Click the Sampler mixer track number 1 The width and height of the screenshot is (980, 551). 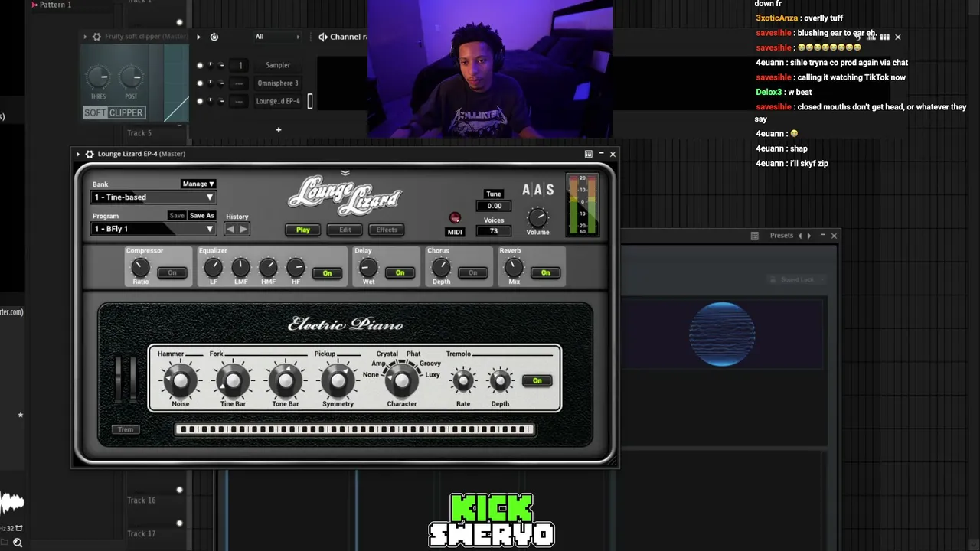[240, 65]
